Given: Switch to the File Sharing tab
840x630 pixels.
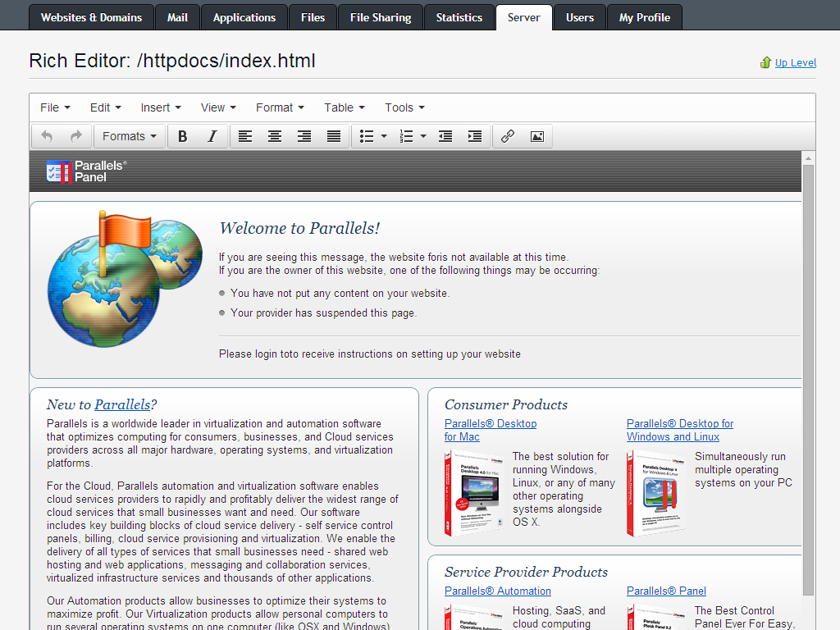Looking at the screenshot, I should [380, 16].
